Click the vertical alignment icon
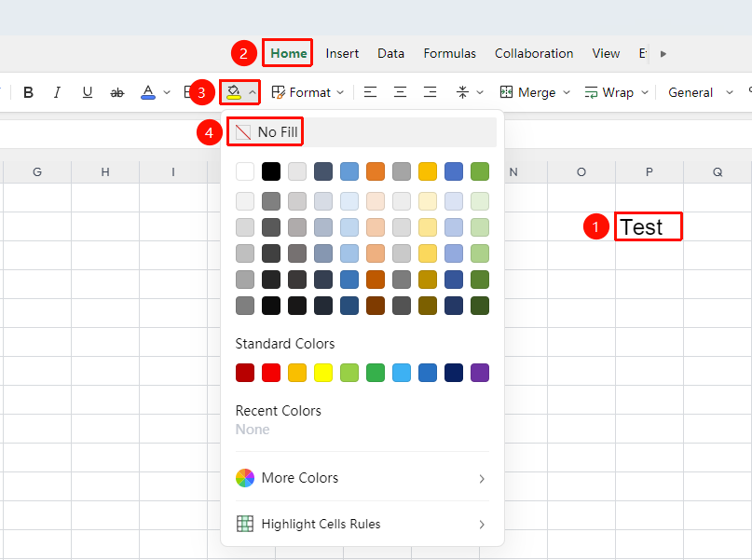This screenshot has height=560, width=752. [x=462, y=92]
